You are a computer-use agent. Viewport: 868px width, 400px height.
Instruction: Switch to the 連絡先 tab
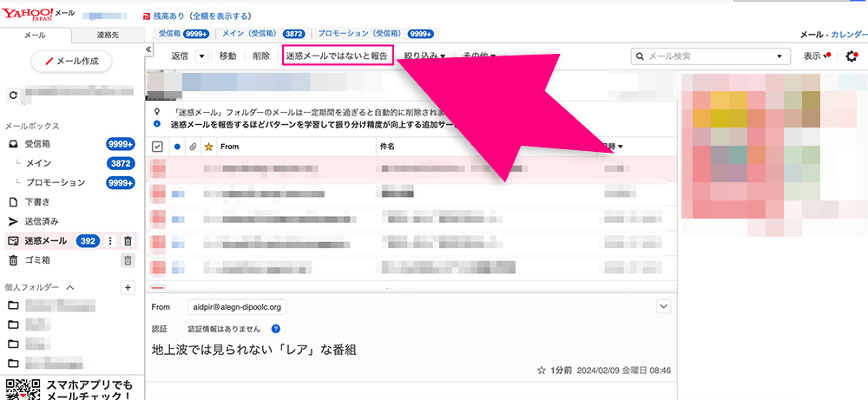[x=108, y=35]
